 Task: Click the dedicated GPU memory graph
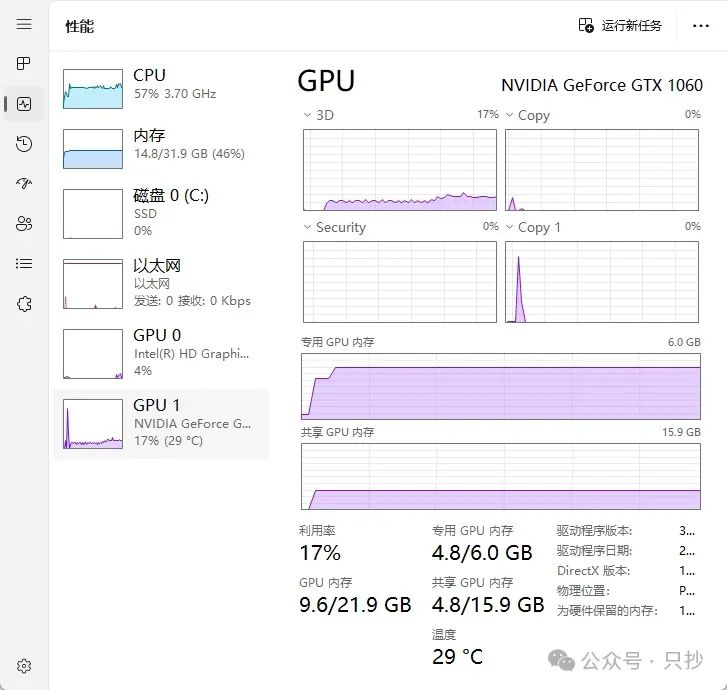point(500,385)
